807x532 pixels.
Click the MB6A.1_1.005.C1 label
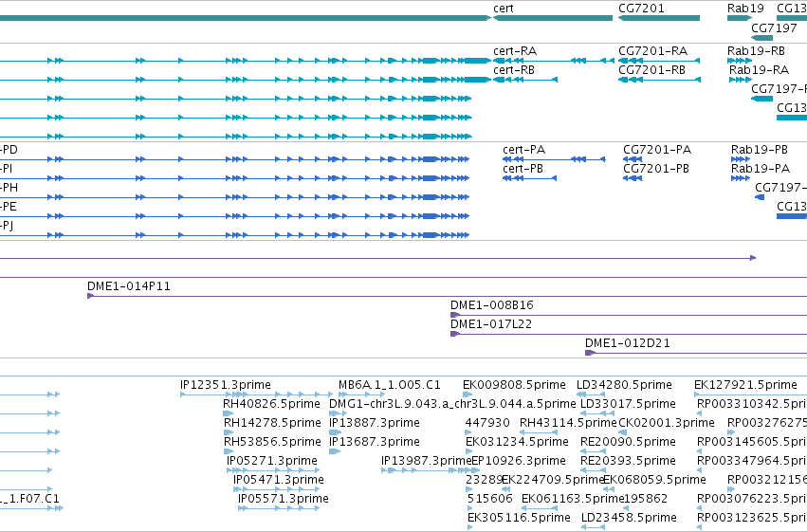(389, 385)
